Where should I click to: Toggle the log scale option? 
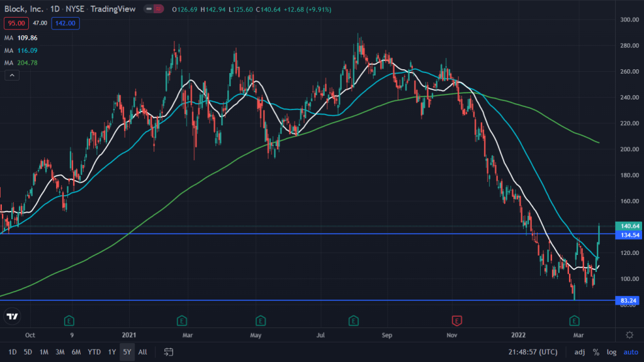pyautogui.click(x=612, y=352)
